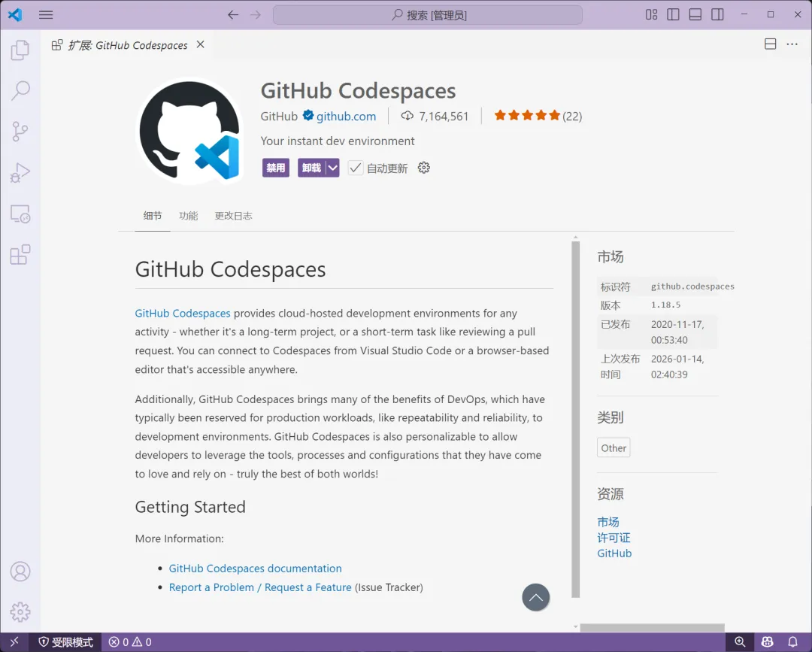The width and height of the screenshot is (812, 652).
Task: Click the version value 1.18.5
Action: [x=665, y=305]
